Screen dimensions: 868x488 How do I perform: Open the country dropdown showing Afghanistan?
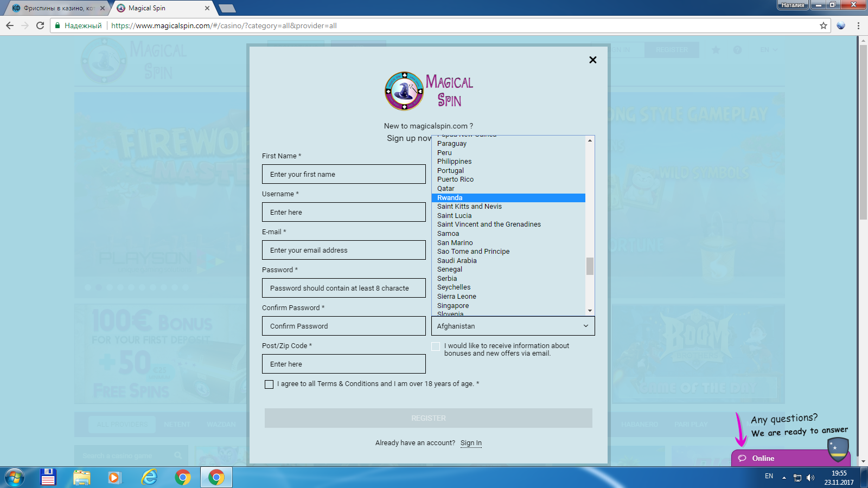(513, 326)
